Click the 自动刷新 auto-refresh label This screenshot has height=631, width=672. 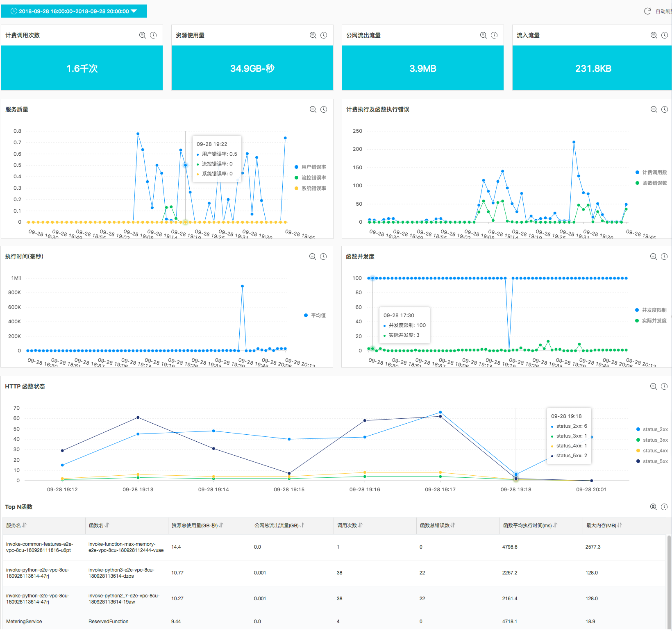663,11
